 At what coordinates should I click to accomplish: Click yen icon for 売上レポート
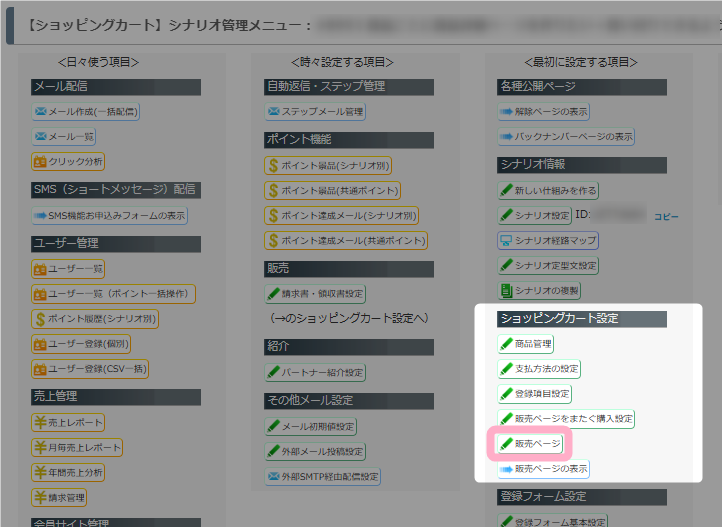pyautogui.click(x=40, y=422)
